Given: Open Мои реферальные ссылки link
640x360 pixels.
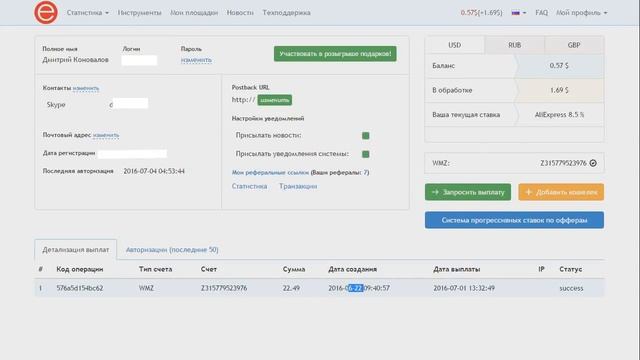Looking at the screenshot, I should coord(270,173).
